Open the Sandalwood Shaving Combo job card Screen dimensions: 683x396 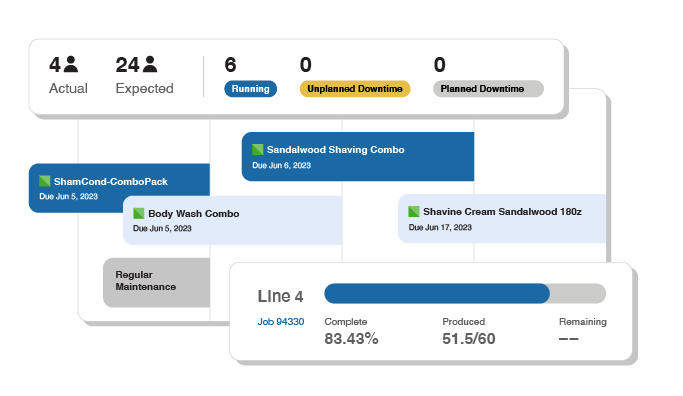[x=358, y=156]
